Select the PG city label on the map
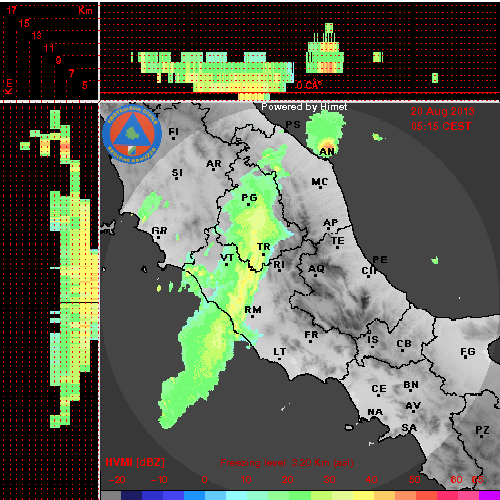 point(249,198)
